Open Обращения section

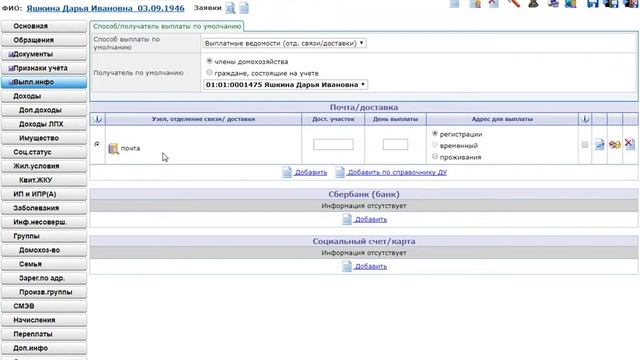pos(44,40)
